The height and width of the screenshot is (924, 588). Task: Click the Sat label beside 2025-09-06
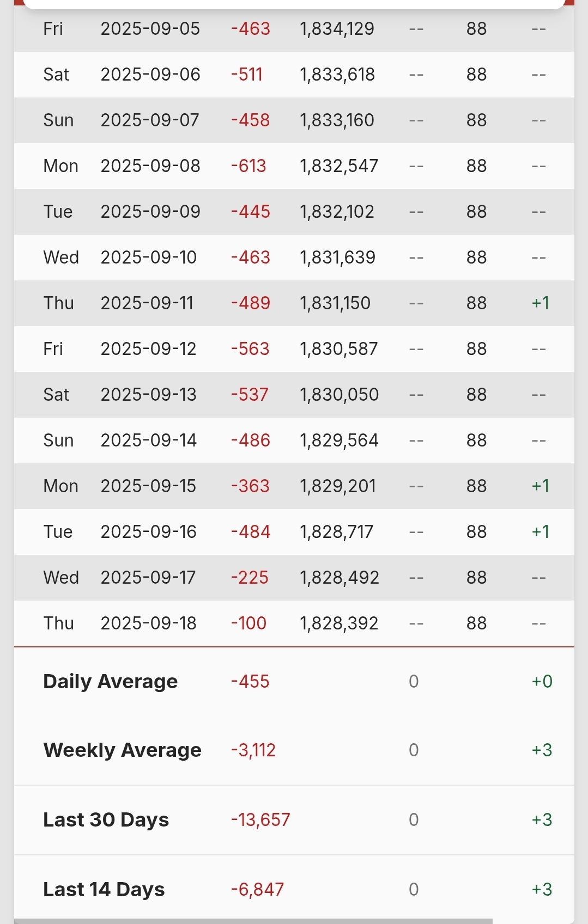pyautogui.click(x=56, y=75)
